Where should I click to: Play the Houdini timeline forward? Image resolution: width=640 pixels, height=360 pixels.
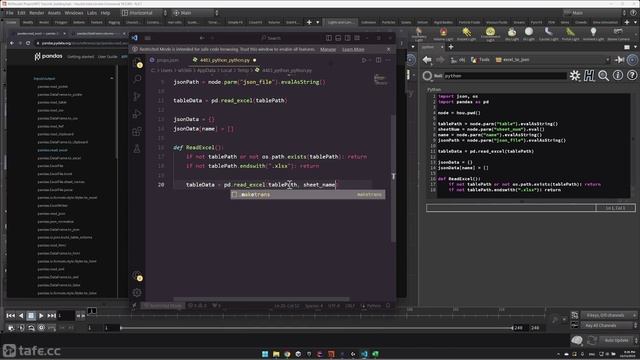click(x=41, y=316)
